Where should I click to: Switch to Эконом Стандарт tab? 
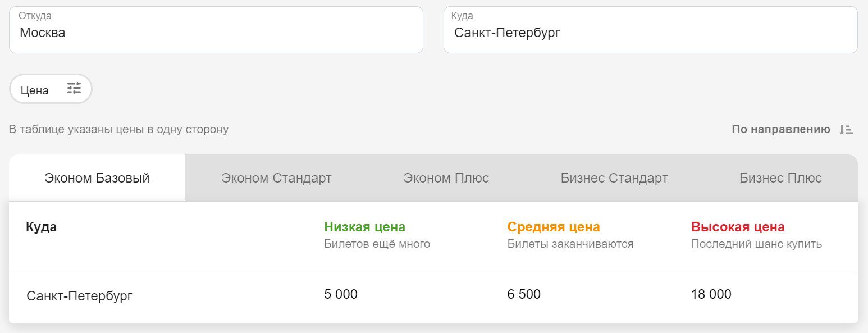tap(276, 178)
